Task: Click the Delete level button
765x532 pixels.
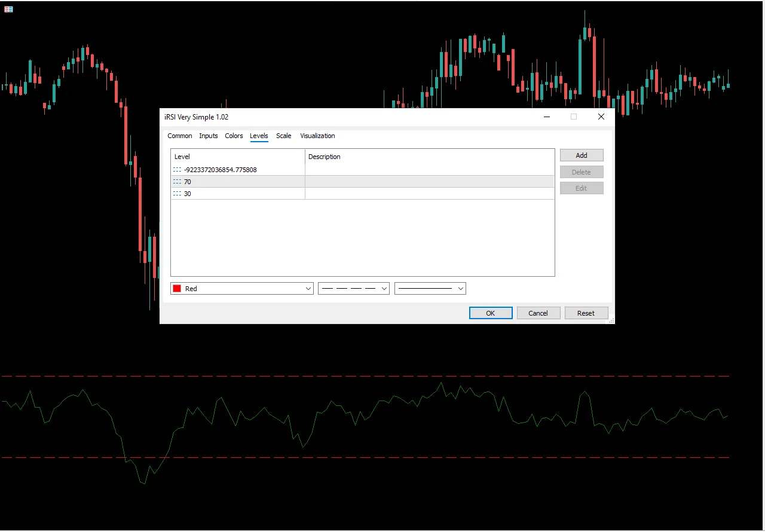Action: [582, 172]
